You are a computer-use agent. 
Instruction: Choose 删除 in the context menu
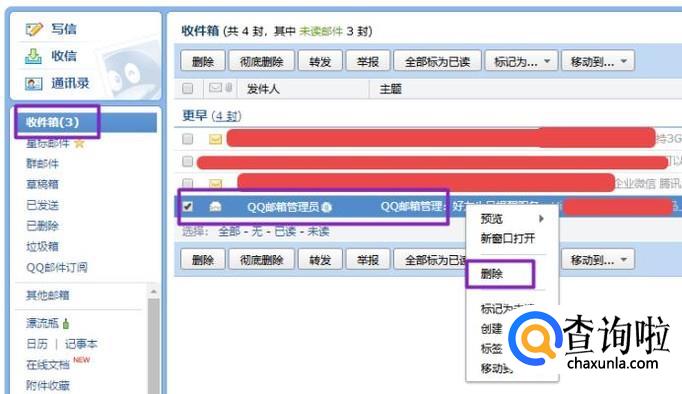pyautogui.click(x=492, y=274)
